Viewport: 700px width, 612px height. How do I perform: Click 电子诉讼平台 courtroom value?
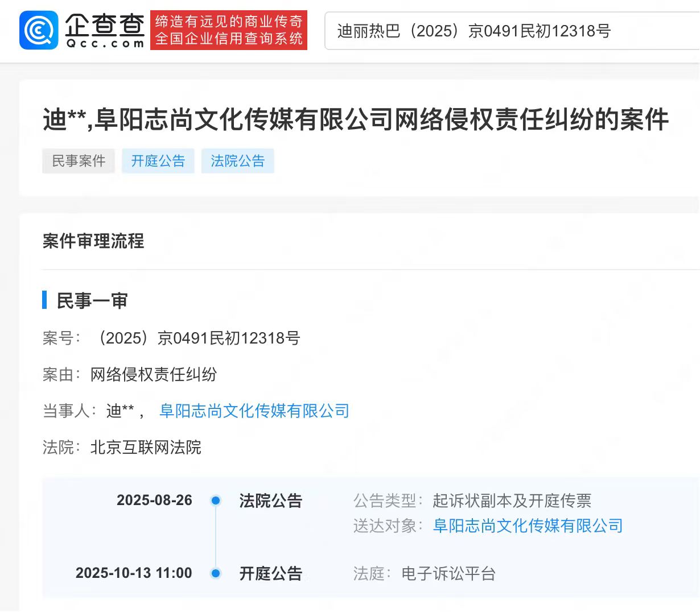[448, 573]
